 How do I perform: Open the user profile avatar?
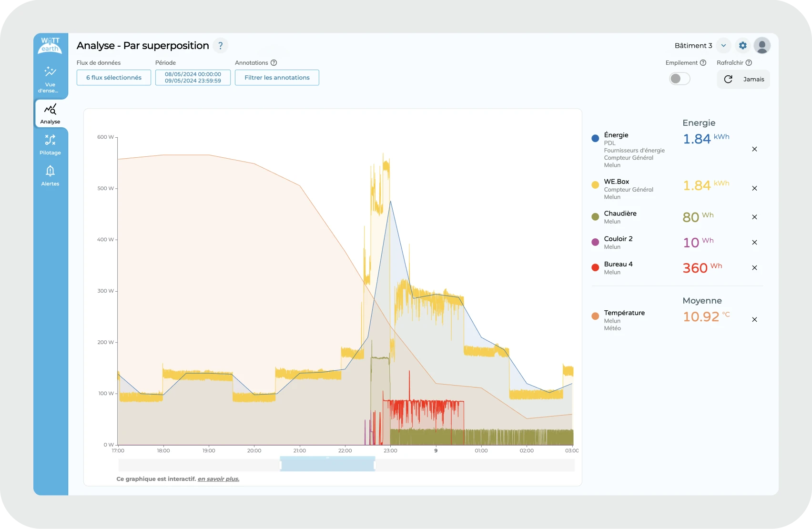[x=762, y=46]
